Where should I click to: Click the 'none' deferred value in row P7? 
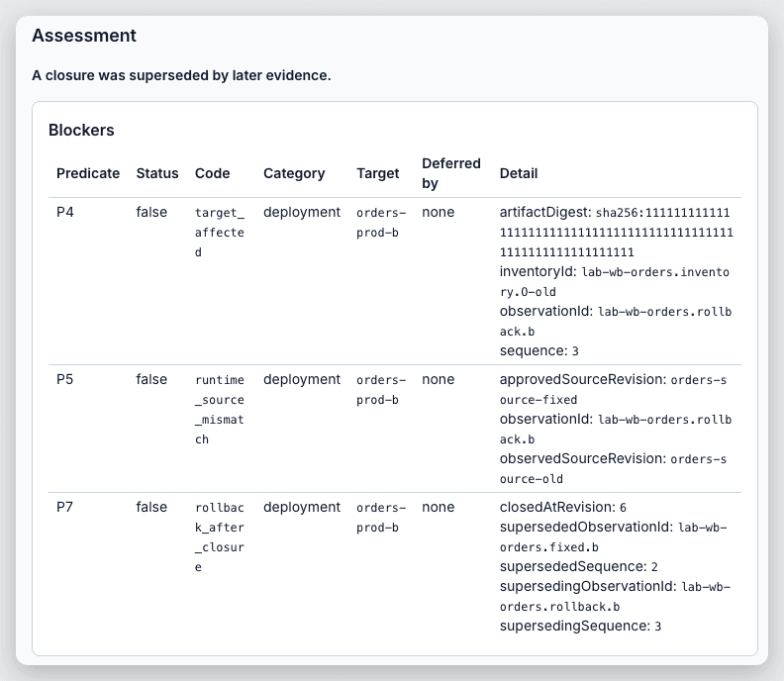click(x=438, y=507)
